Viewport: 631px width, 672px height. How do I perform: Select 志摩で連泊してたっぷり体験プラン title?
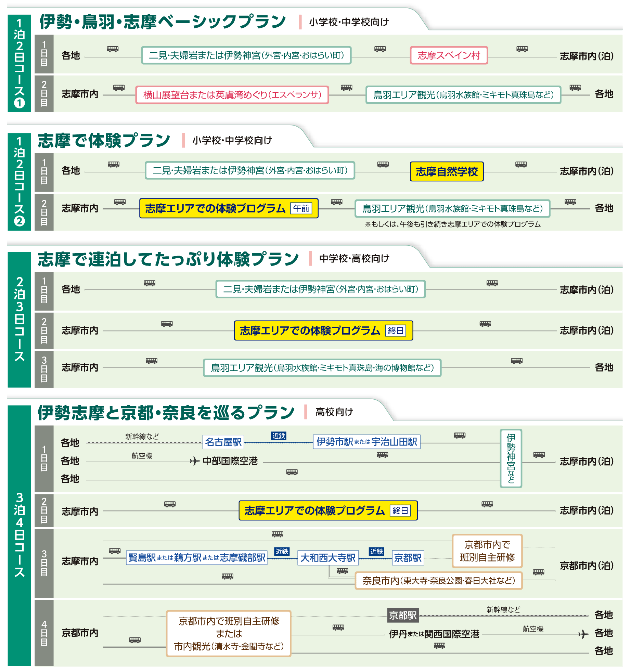[x=168, y=259]
